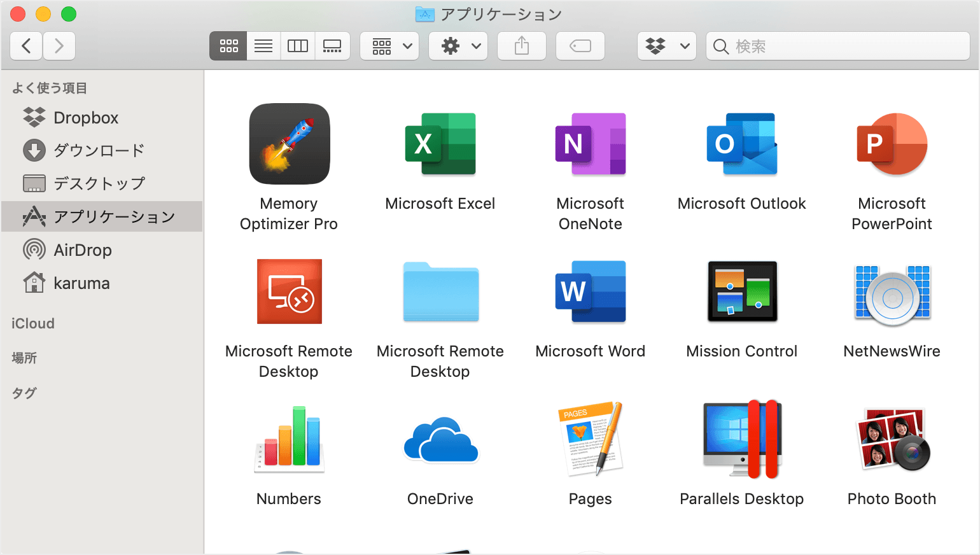Switch to column view
Image resolution: width=980 pixels, height=555 pixels.
point(298,46)
